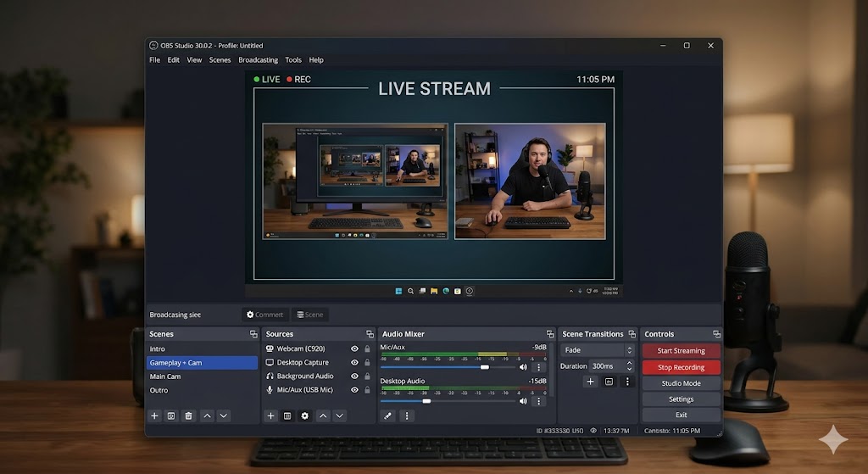
Task: Open the Help menu
Action: point(316,60)
